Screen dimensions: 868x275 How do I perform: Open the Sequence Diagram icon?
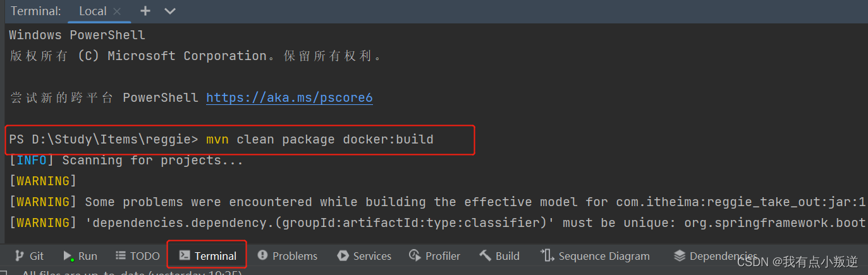click(x=547, y=255)
